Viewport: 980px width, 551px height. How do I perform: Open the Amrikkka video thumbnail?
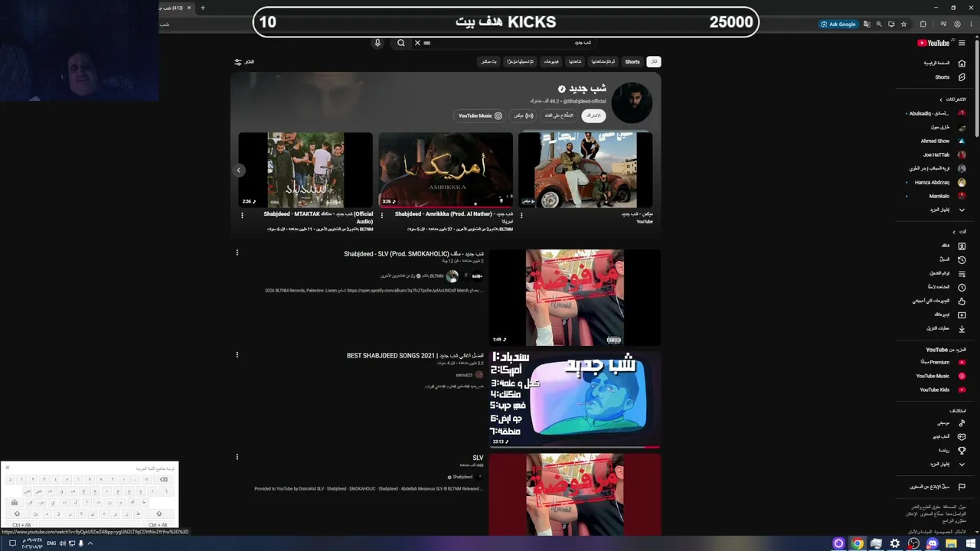tap(446, 170)
